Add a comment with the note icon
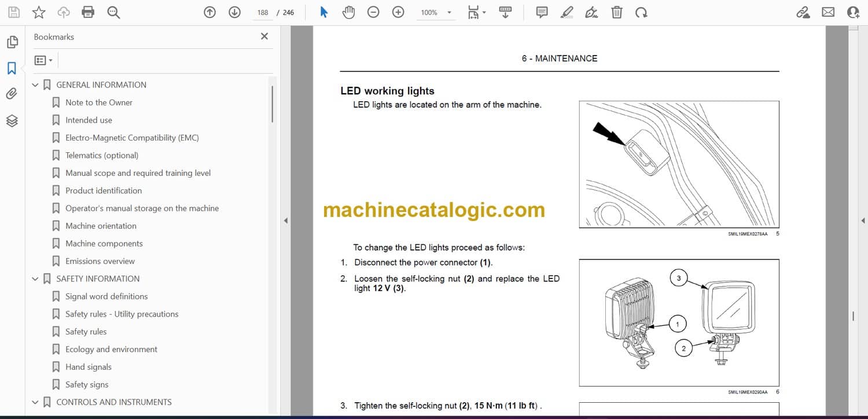 [542, 12]
